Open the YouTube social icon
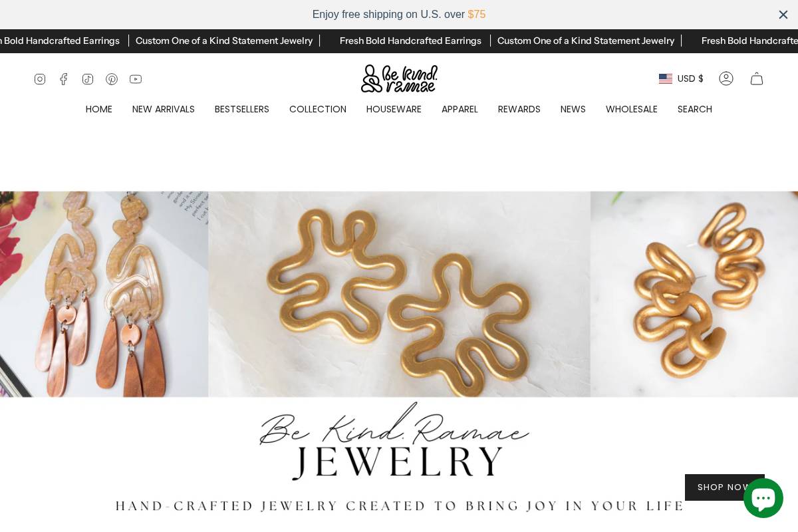The width and height of the screenshot is (798, 532). 136,79
